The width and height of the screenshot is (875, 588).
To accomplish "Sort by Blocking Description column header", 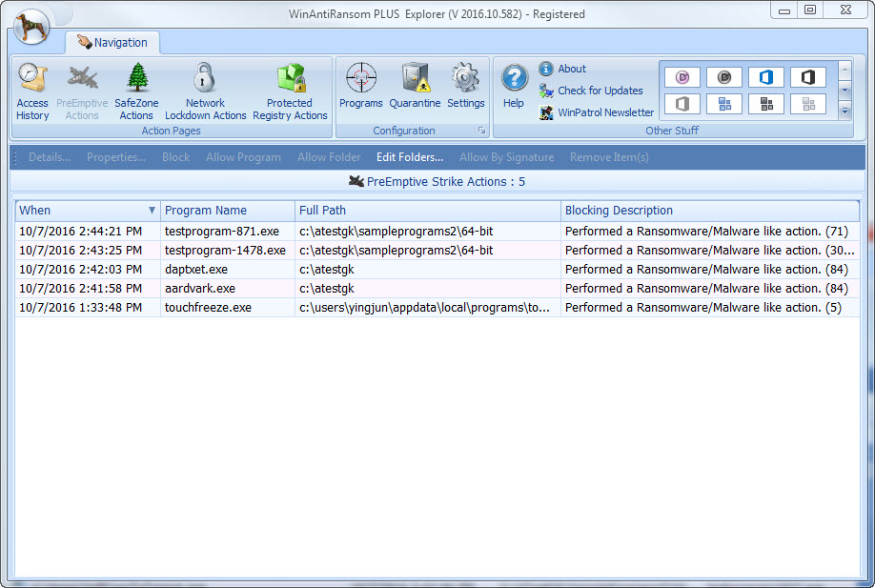I will [710, 211].
